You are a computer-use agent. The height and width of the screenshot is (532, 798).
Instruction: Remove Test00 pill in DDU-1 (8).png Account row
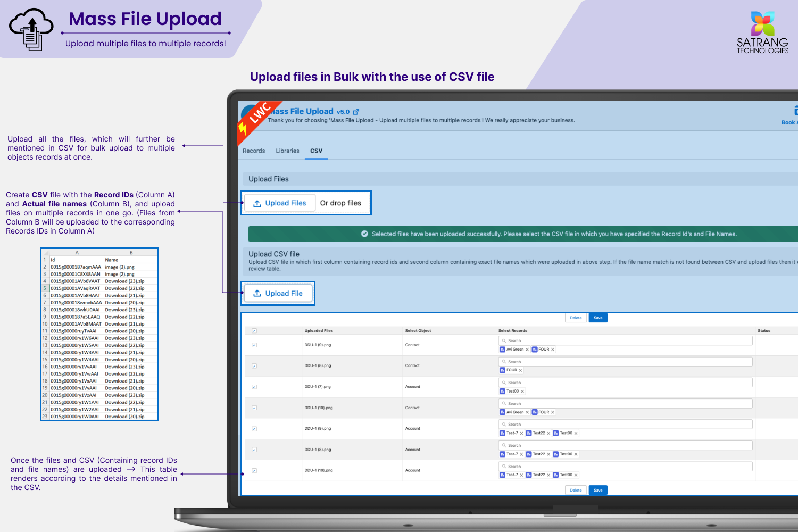point(576,454)
